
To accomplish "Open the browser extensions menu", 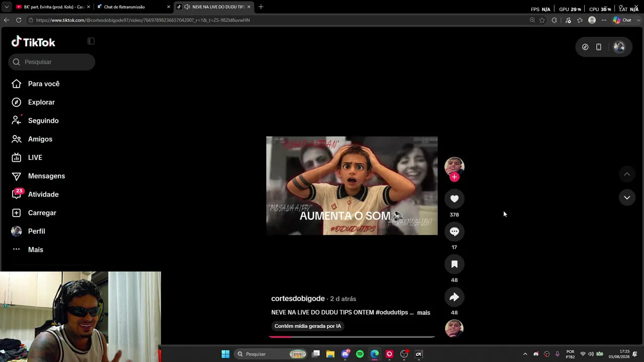I will (x=554, y=20).
